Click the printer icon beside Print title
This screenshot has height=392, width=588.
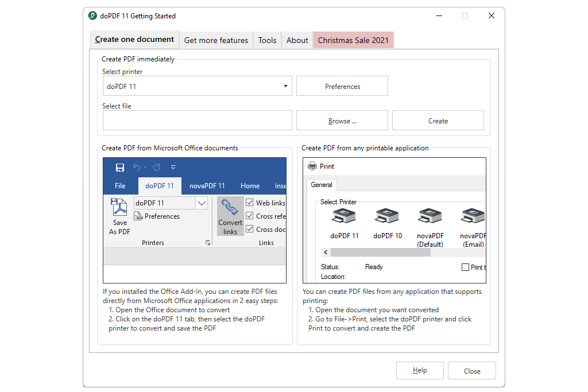[x=312, y=166]
